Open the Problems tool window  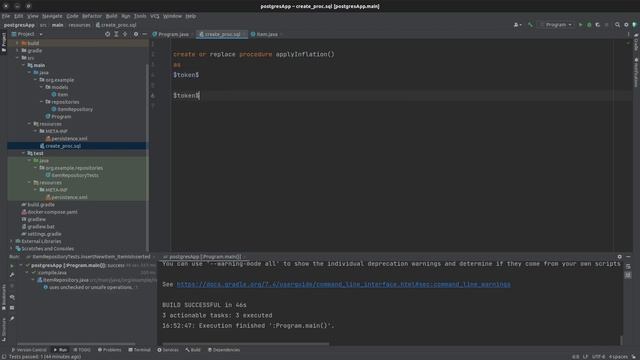(109, 350)
